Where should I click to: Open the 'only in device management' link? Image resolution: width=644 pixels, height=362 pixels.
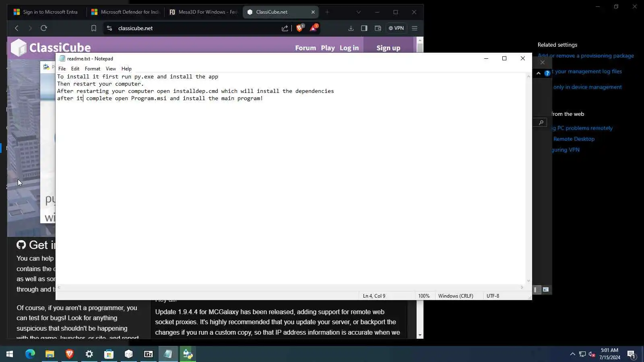(587, 87)
